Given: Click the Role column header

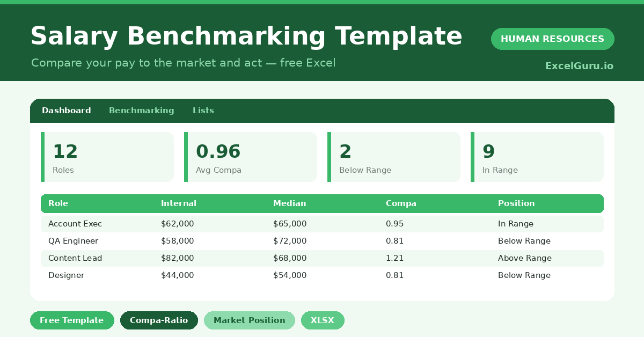Looking at the screenshot, I should point(58,203).
